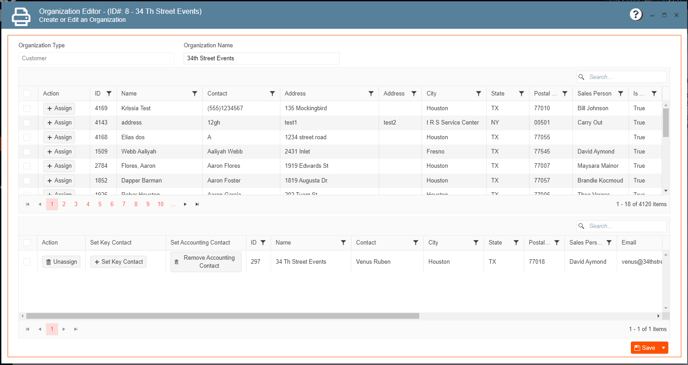Assign the Dapper Barman record

(x=59, y=181)
